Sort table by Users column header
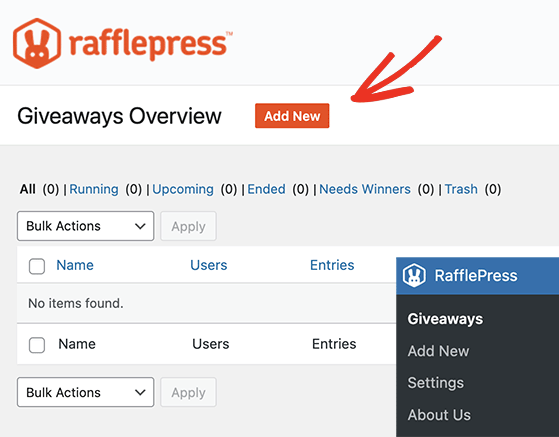Screen dimensions: 559x437 (x=209, y=265)
